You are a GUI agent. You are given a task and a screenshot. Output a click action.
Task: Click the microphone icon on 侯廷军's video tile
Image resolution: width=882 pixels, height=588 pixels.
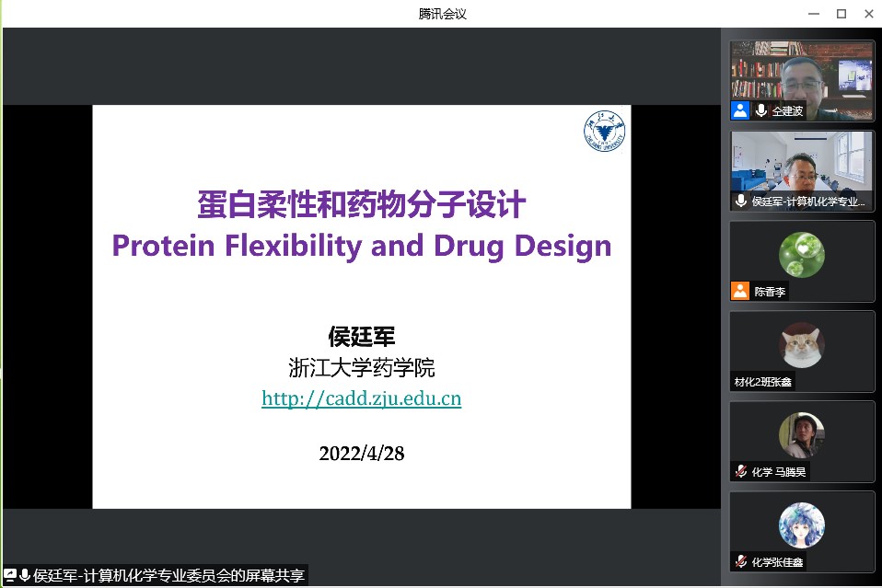741,202
